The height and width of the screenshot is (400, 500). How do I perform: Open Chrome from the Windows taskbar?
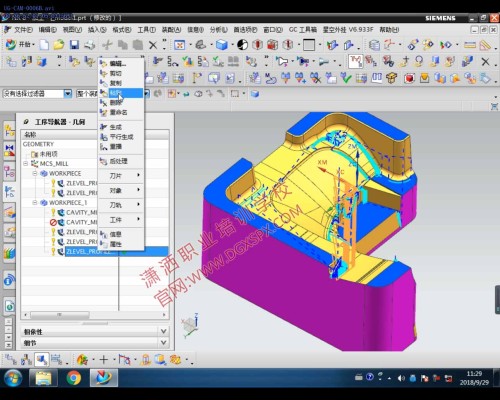74,378
